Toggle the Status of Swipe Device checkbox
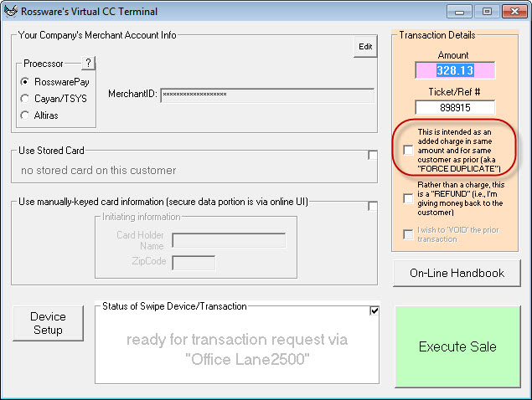This screenshot has width=532, height=400. click(x=374, y=310)
